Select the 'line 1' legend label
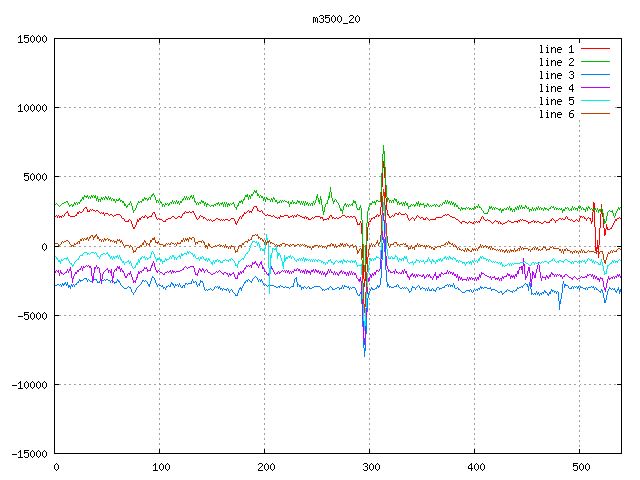Image resolution: width=640 pixels, height=480 pixels. pos(556,49)
